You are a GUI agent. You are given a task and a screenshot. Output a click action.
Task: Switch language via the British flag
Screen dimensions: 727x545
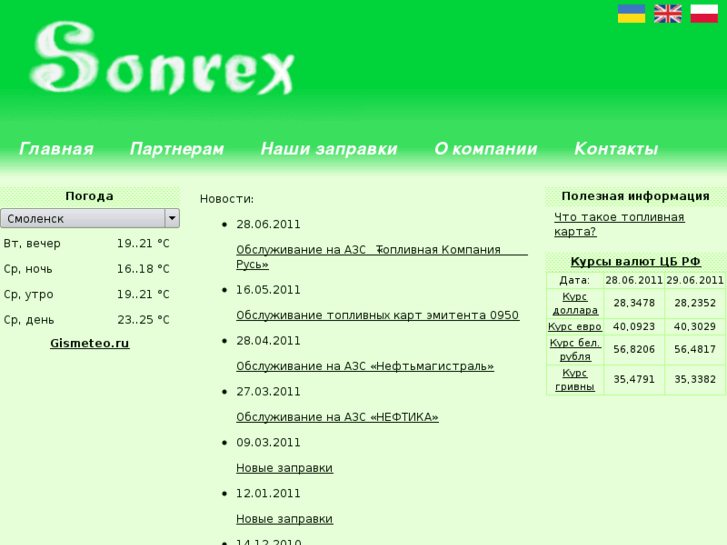pos(668,13)
